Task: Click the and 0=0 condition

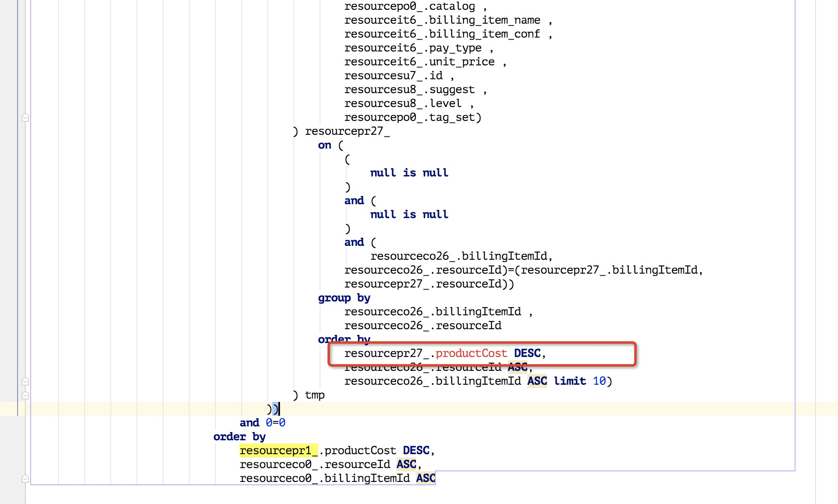Action: [262, 423]
